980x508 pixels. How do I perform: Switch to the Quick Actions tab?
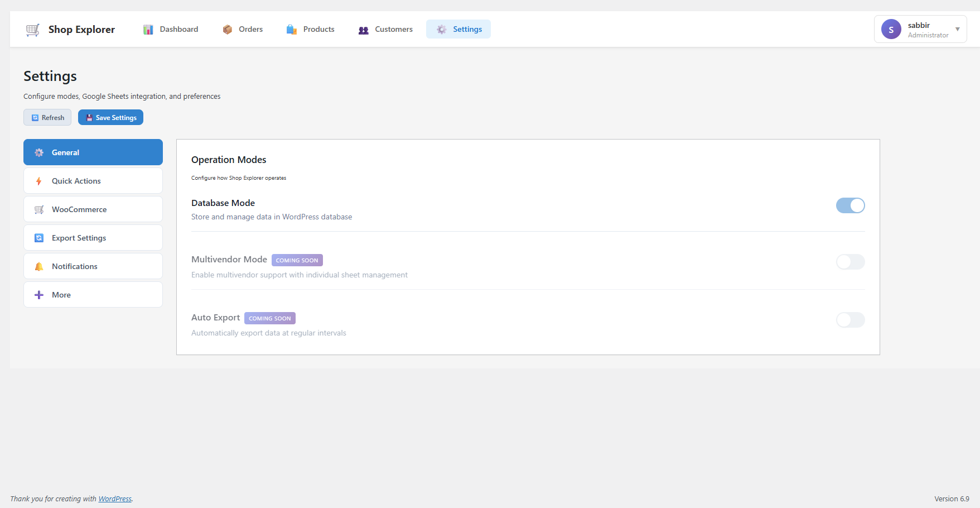[93, 181]
